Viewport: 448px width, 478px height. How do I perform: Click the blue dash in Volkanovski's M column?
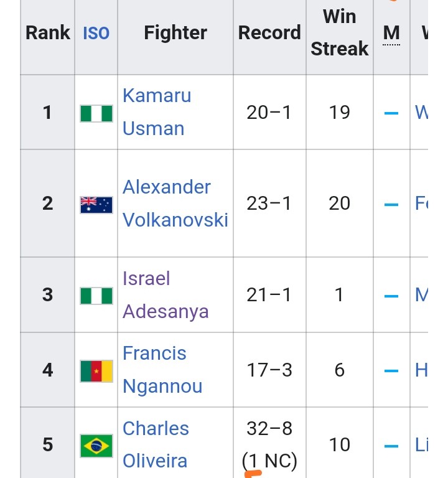pos(391,205)
